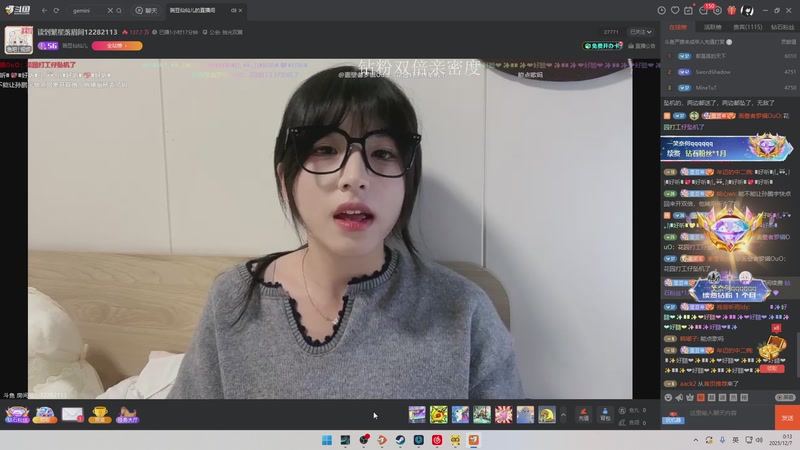Click the gemini search field
800x450 pixels.
click(x=88, y=10)
